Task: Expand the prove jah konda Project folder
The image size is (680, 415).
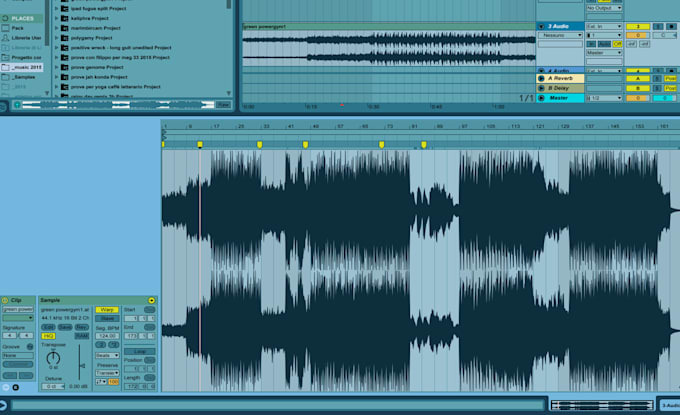Action: coord(56,77)
